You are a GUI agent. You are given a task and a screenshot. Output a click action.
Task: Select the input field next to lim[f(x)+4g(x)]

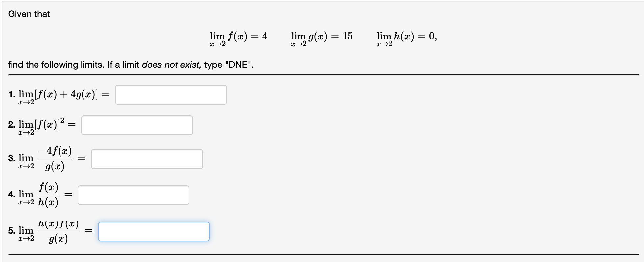[x=171, y=95]
